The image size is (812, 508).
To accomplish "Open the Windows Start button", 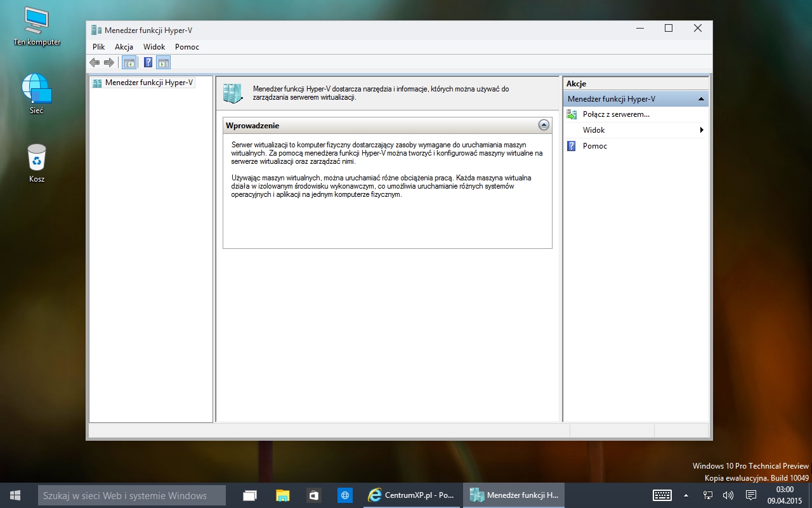I will pyautogui.click(x=15, y=495).
